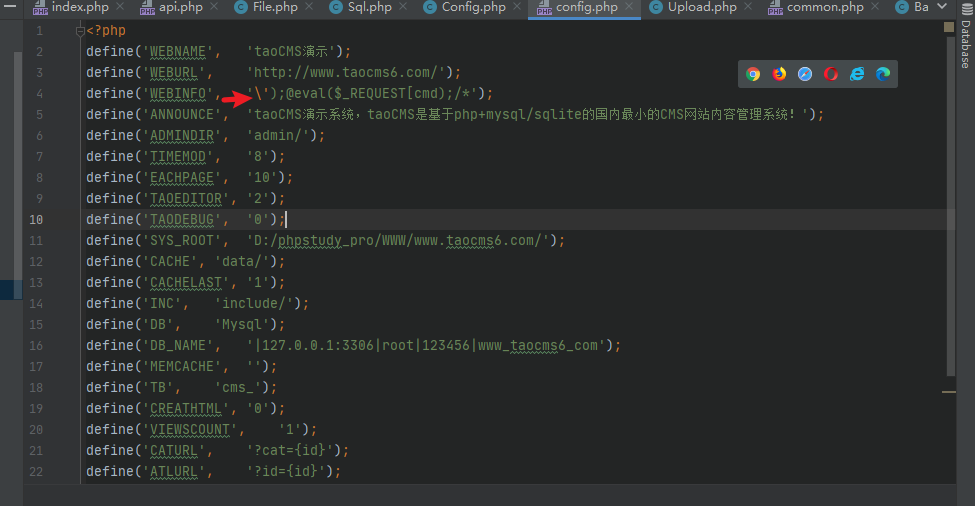Switch to the api.php tab
The height and width of the screenshot is (506, 975).
[x=180, y=7]
